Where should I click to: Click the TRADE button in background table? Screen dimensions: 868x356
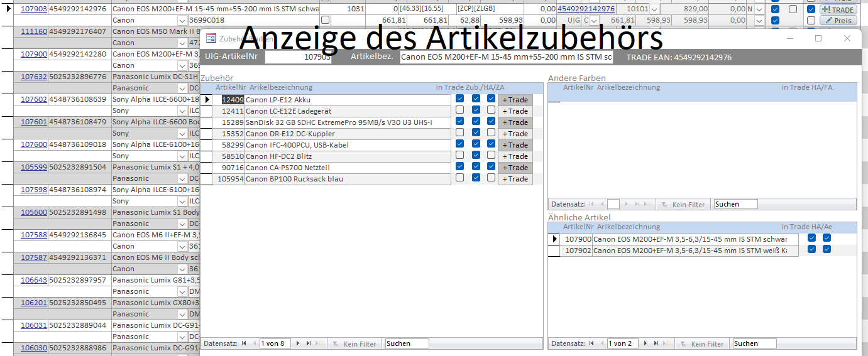tap(838, 9)
